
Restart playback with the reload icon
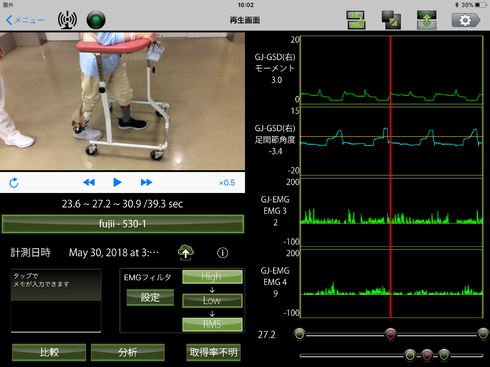tap(14, 182)
